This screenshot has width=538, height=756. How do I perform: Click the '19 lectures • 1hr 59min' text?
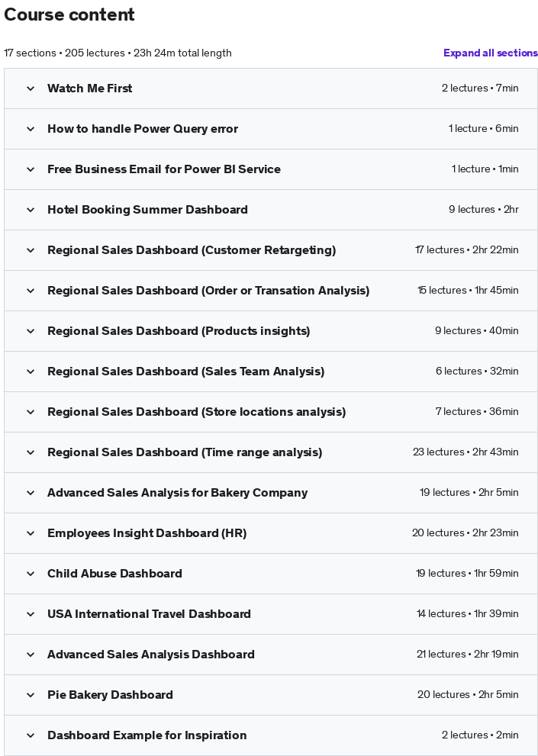tap(467, 574)
